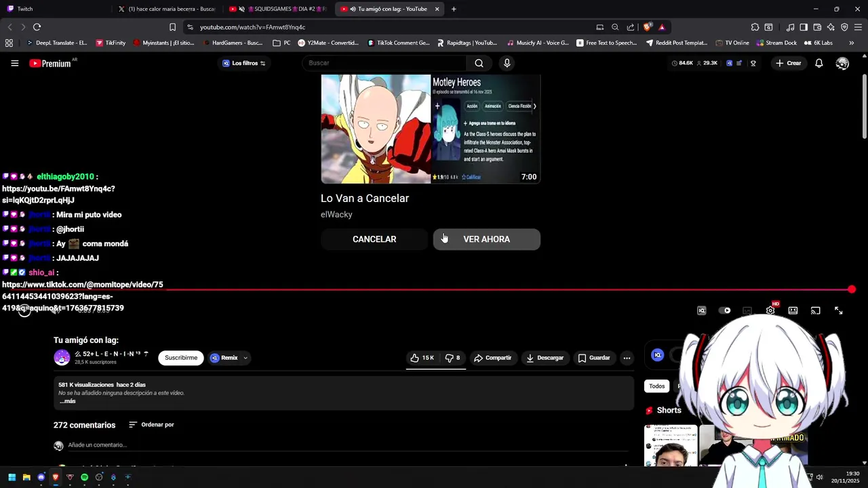Open Brave Rewards triangle icon
This screenshot has height=488, width=868.
[662, 27]
